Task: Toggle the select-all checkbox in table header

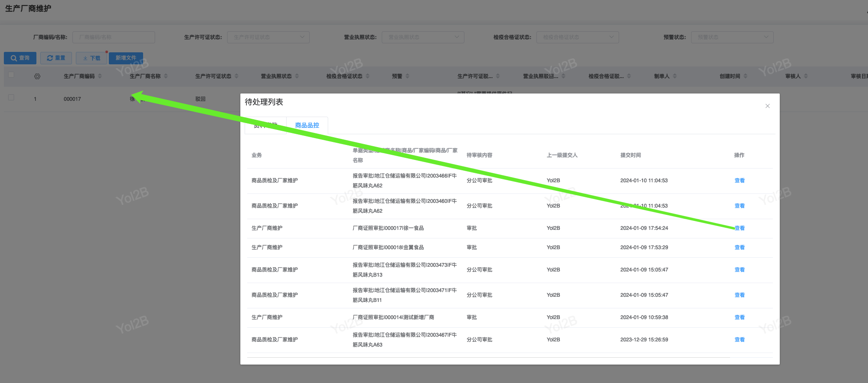Action: pos(11,75)
